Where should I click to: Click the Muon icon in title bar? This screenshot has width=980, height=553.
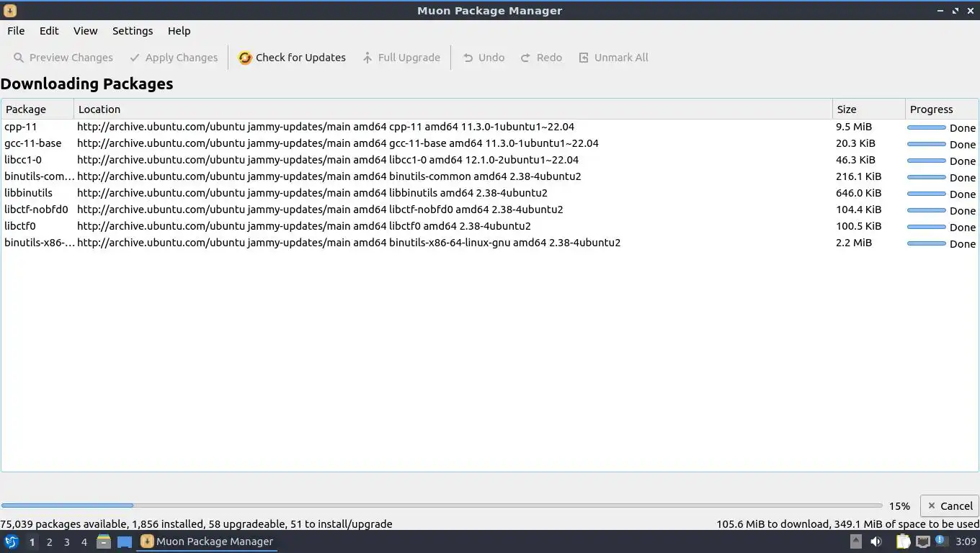9,11
